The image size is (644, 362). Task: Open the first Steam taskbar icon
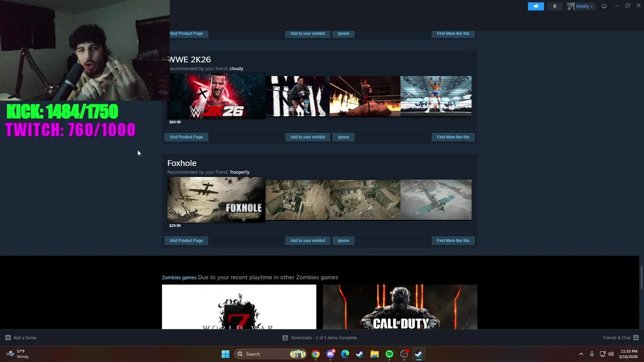click(360, 354)
